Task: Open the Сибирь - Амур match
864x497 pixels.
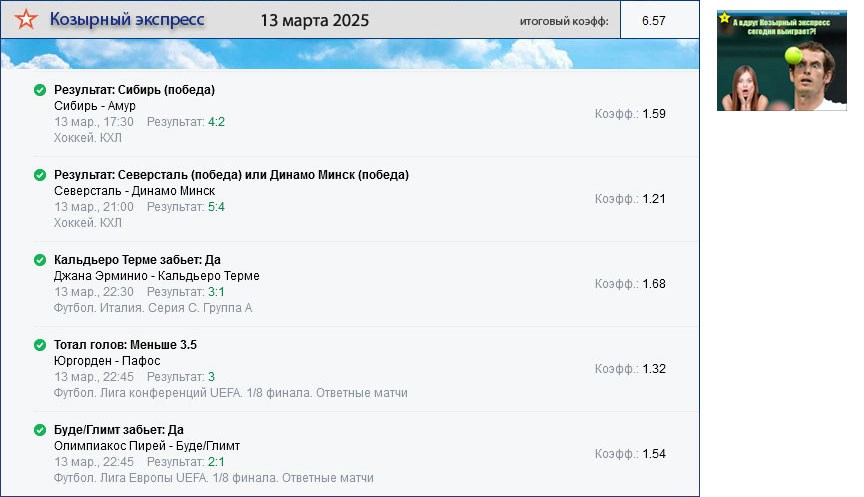Action: [95, 106]
